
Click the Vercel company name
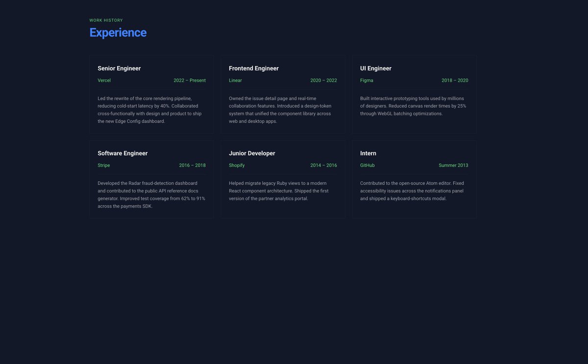coord(104,80)
